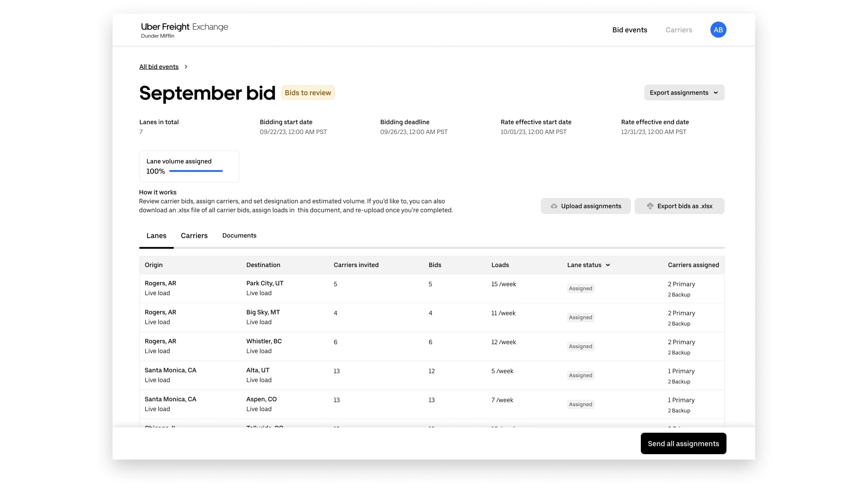Click the breadcrumb chevron after All bid events

point(186,66)
